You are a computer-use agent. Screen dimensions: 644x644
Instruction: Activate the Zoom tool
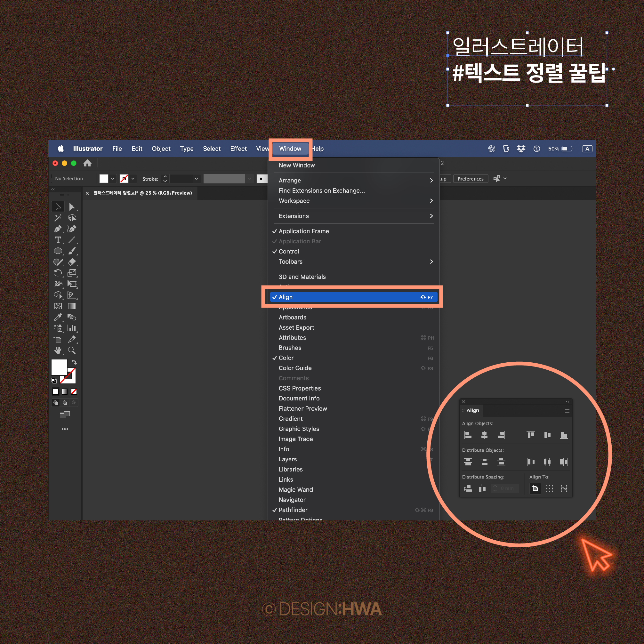(x=72, y=350)
